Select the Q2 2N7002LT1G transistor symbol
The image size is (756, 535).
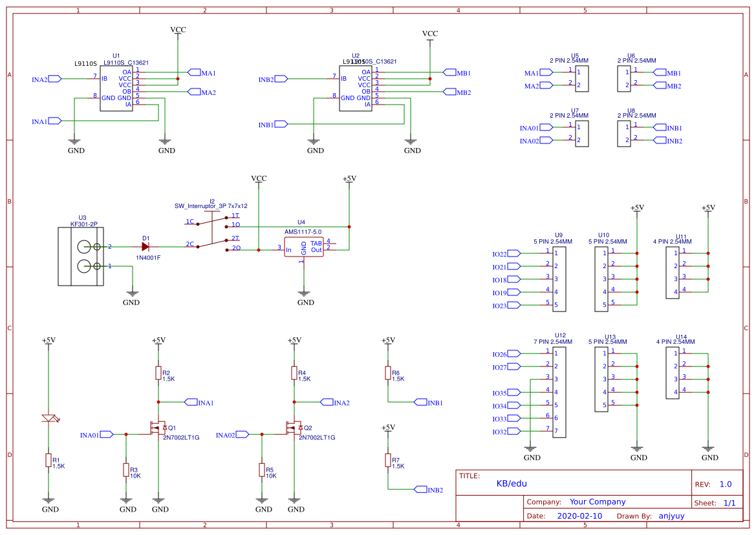[x=294, y=428]
